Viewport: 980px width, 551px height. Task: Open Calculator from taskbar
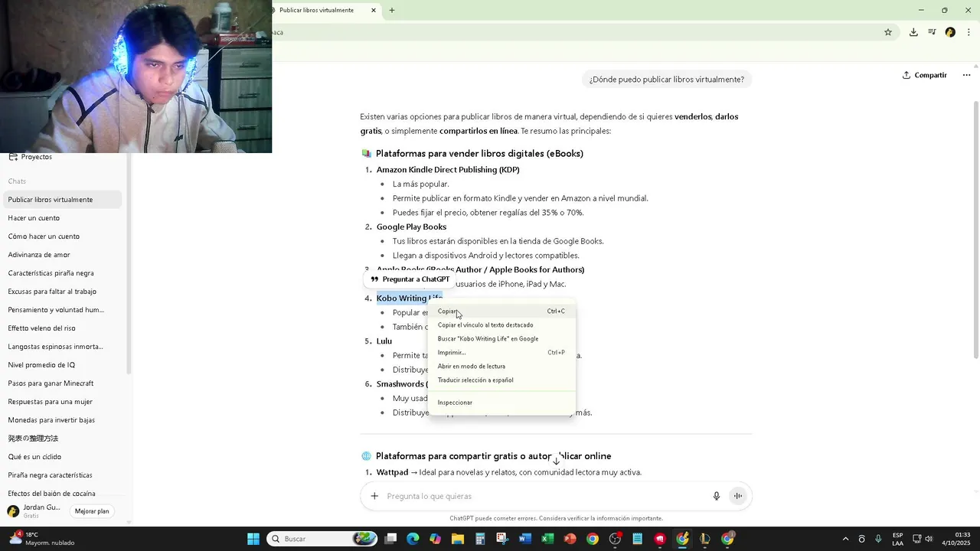click(480, 539)
